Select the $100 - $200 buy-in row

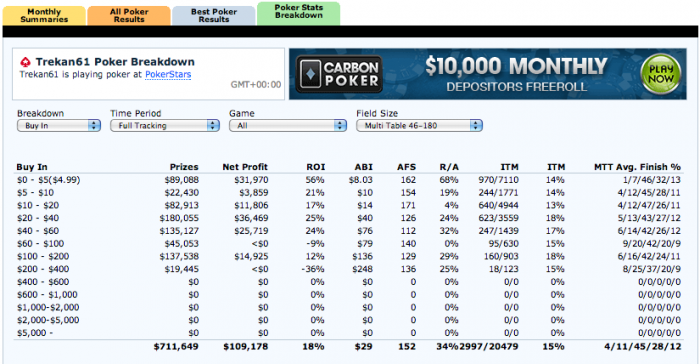(x=349, y=256)
